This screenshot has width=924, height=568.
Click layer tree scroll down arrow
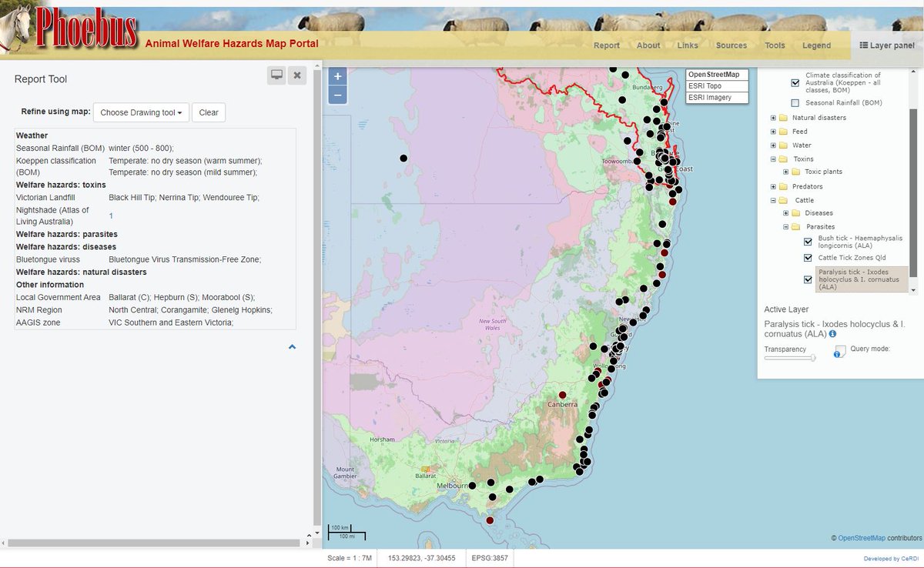point(913,290)
